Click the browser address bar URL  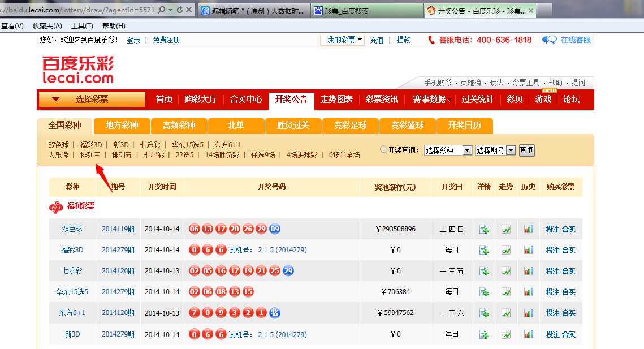point(77,10)
